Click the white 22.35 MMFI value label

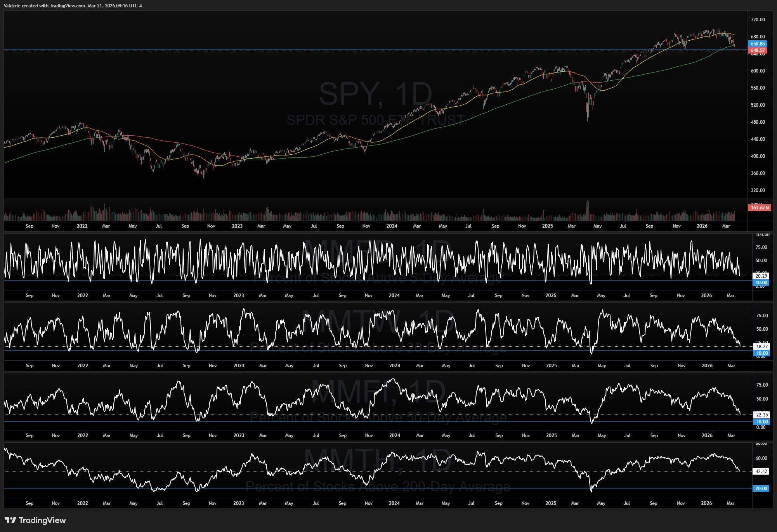tap(761, 415)
